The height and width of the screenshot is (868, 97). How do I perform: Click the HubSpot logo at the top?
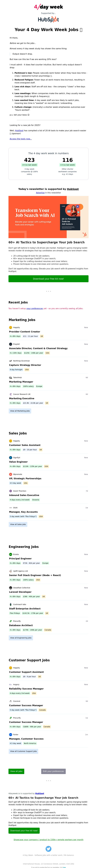tap(48, 19)
